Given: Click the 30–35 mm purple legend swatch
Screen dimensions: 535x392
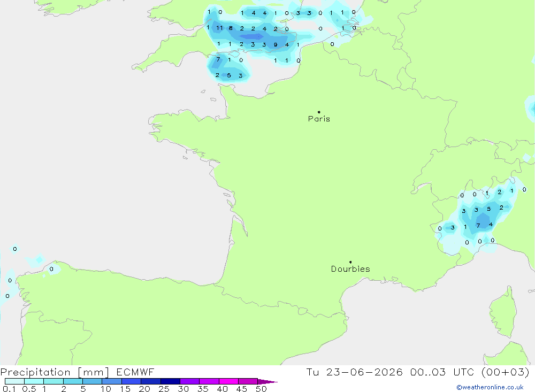Looking at the screenshot, I should pyautogui.click(x=190, y=381).
